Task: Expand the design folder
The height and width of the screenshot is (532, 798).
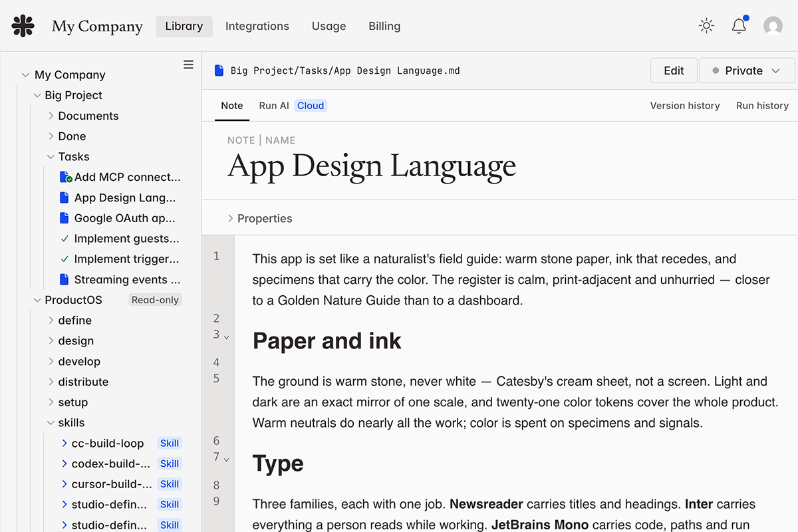Action: coord(51,341)
